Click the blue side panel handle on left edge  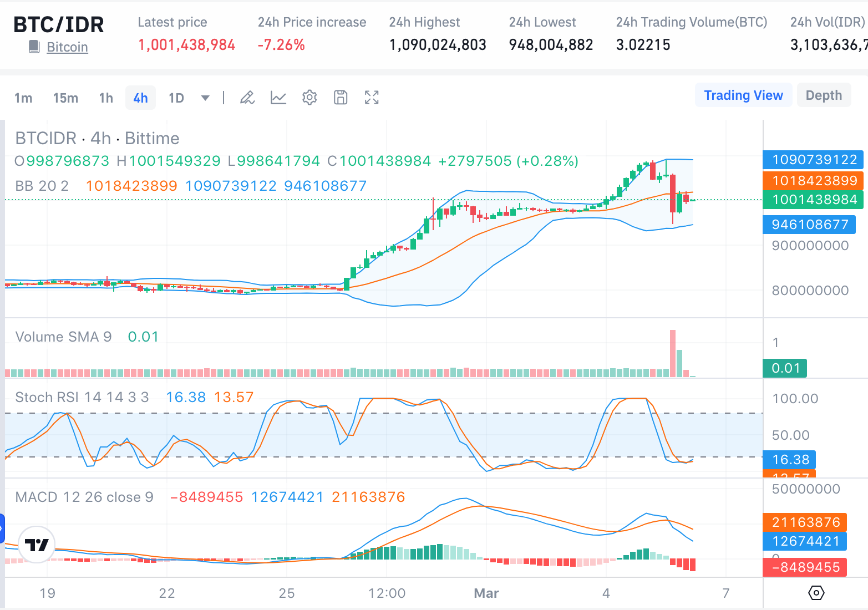tap(2, 529)
